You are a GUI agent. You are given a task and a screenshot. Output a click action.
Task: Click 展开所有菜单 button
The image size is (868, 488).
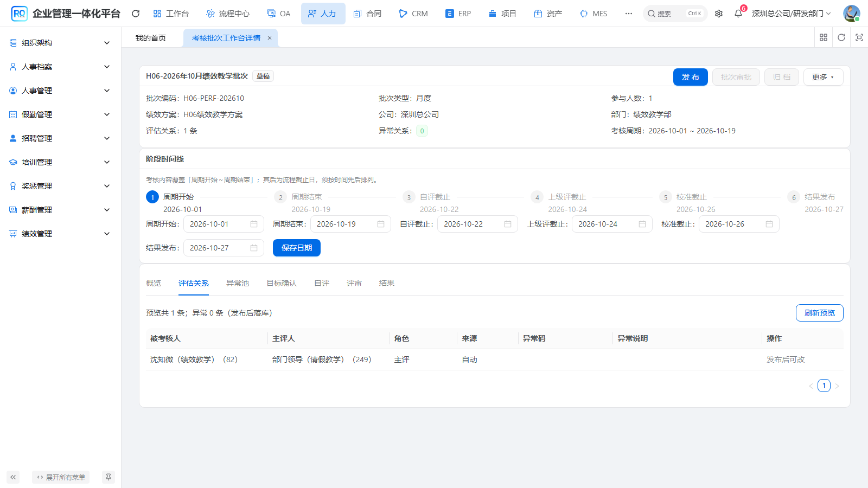coord(61,477)
